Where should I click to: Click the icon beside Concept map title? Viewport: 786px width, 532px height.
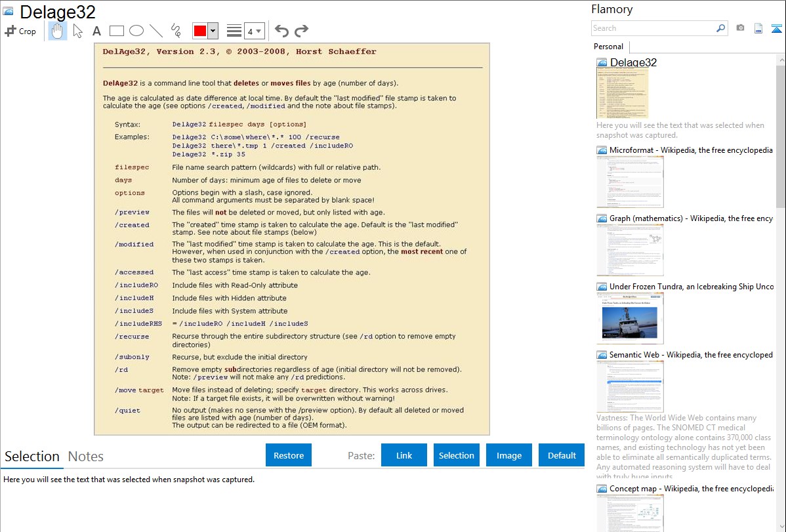click(602, 489)
